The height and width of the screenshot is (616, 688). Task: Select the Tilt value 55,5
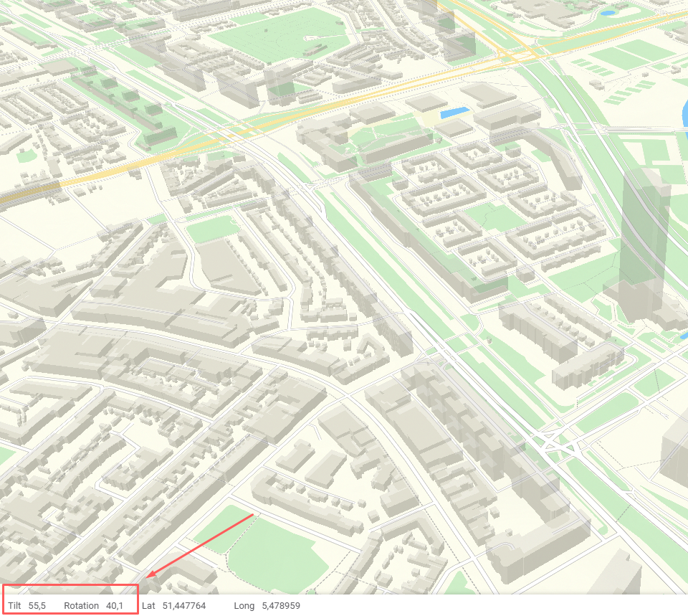coord(37,606)
